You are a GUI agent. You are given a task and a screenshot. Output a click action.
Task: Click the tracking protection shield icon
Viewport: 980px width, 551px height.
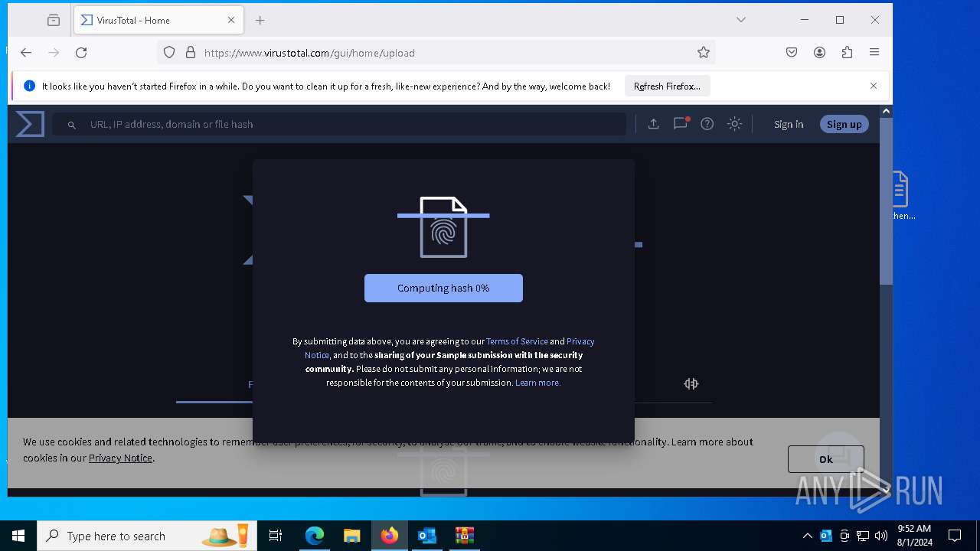click(x=169, y=52)
